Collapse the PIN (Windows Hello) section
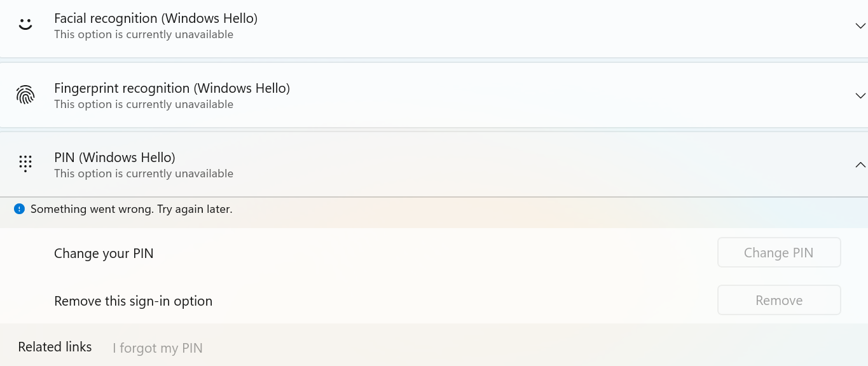868x366 pixels. [860, 165]
